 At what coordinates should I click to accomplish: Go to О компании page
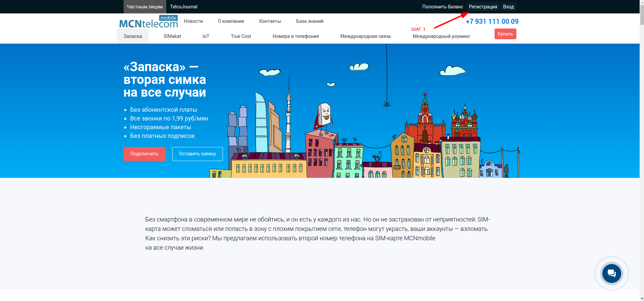[x=231, y=21]
